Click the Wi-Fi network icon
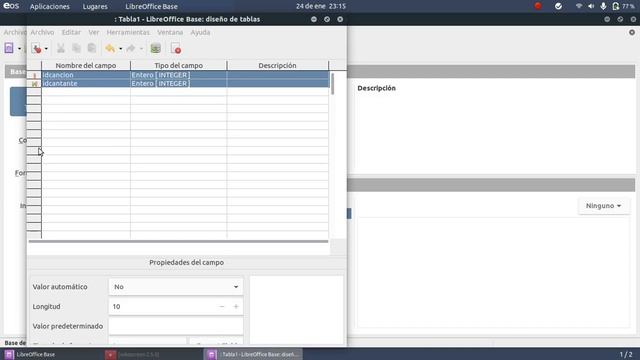Viewport: 640px width, 360px height. click(x=579, y=6)
